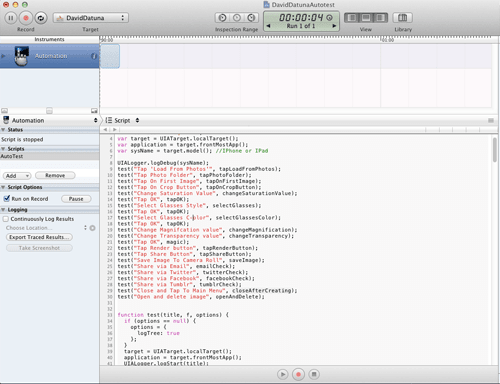Screen dimensions: 500x384
Task: Open the Script view dropdown
Action: click(x=122, y=120)
